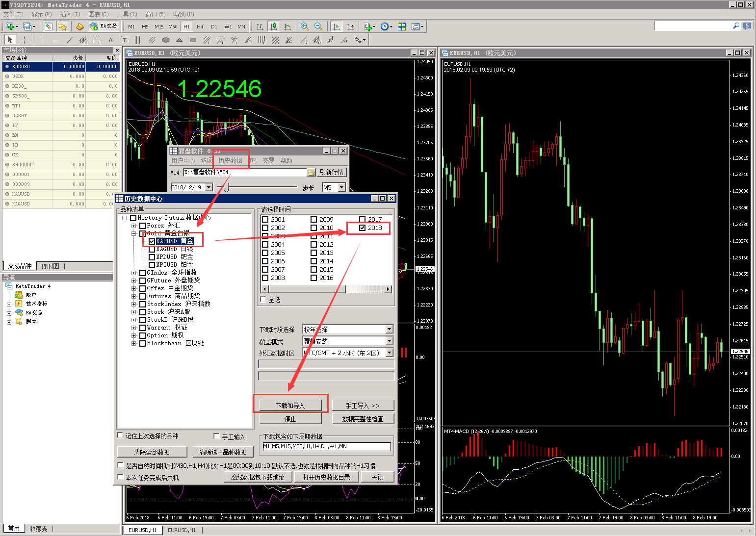Select the crosshair cursor tool
This screenshot has height=536, width=756.
[x=24, y=40]
